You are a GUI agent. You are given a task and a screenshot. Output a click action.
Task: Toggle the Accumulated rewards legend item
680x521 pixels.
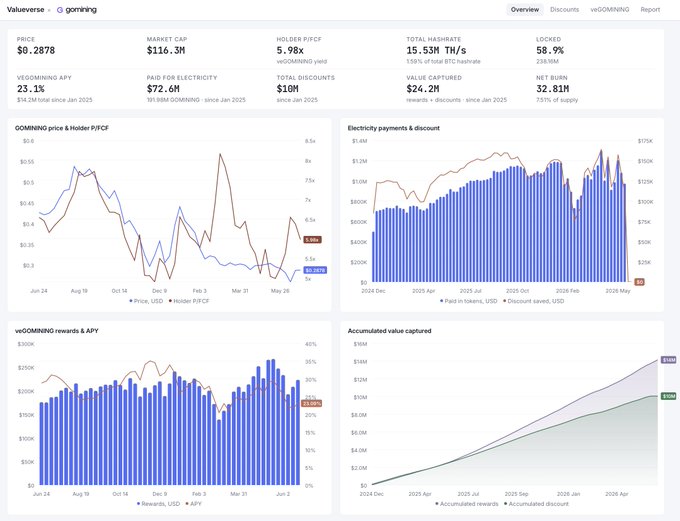(467, 504)
